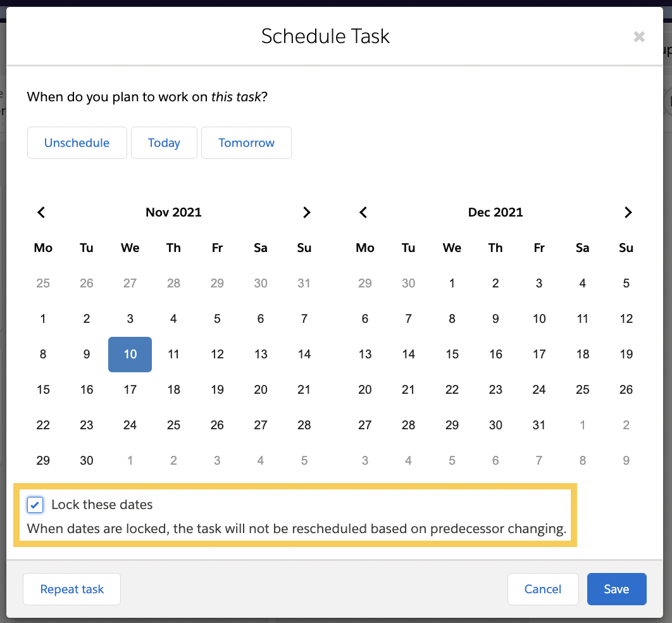
Task: Click the Unschedule button
Action: click(77, 143)
